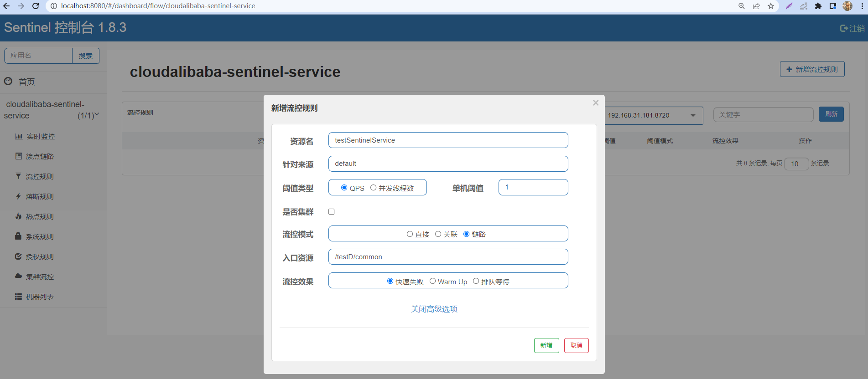Click 取消 button to cancel dialog

point(577,345)
